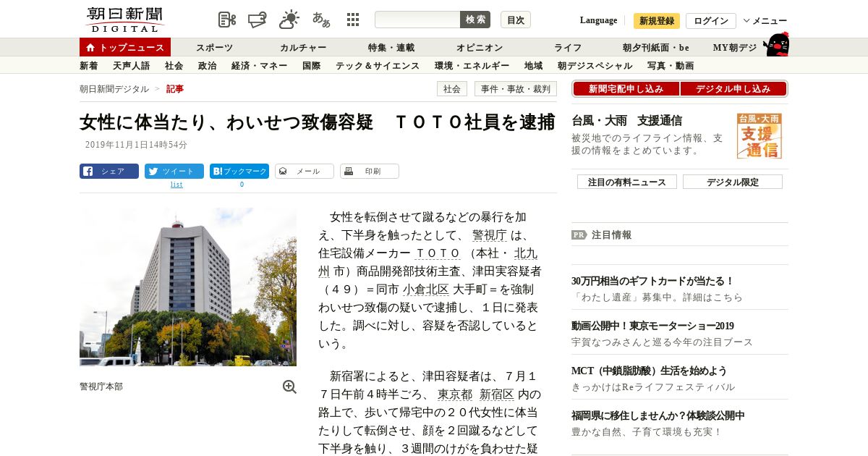
Task: Click the 社会 category tag button
Action: pyautogui.click(x=452, y=89)
